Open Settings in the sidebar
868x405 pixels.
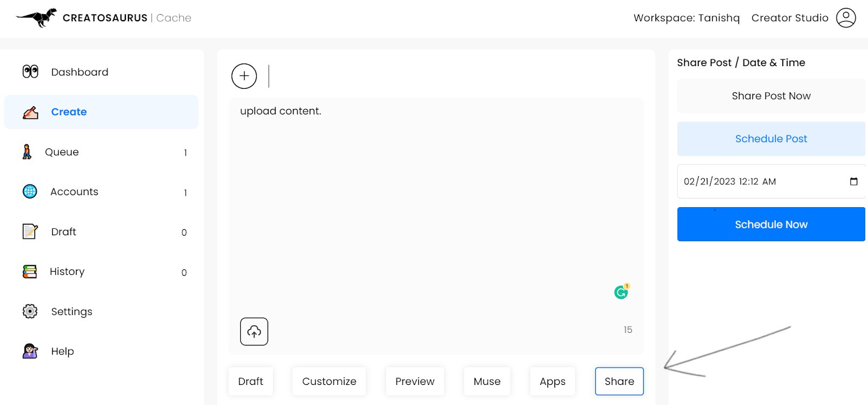[x=101, y=311]
